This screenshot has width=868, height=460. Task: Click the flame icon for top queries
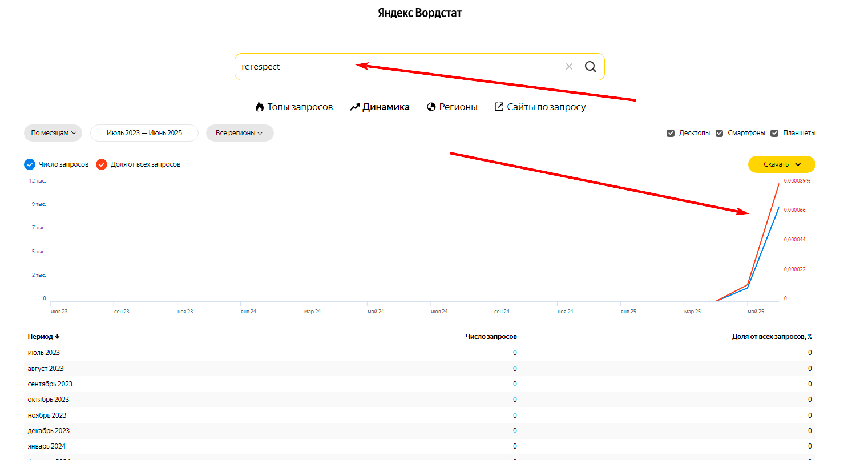click(260, 107)
